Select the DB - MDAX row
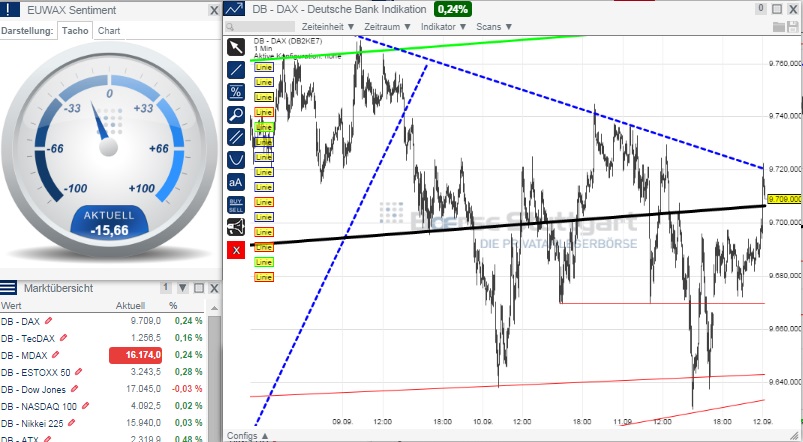The width and height of the screenshot is (803, 442). [x=102, y=354]
